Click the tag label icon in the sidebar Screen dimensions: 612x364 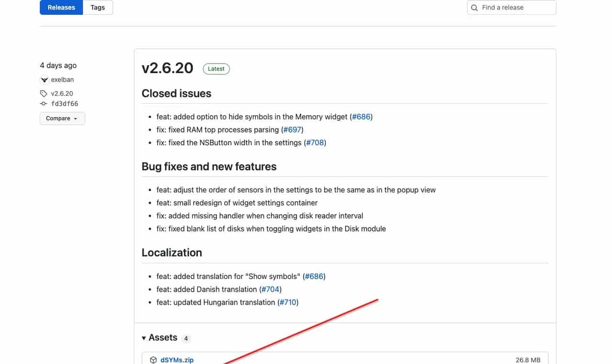coord(44,93)
